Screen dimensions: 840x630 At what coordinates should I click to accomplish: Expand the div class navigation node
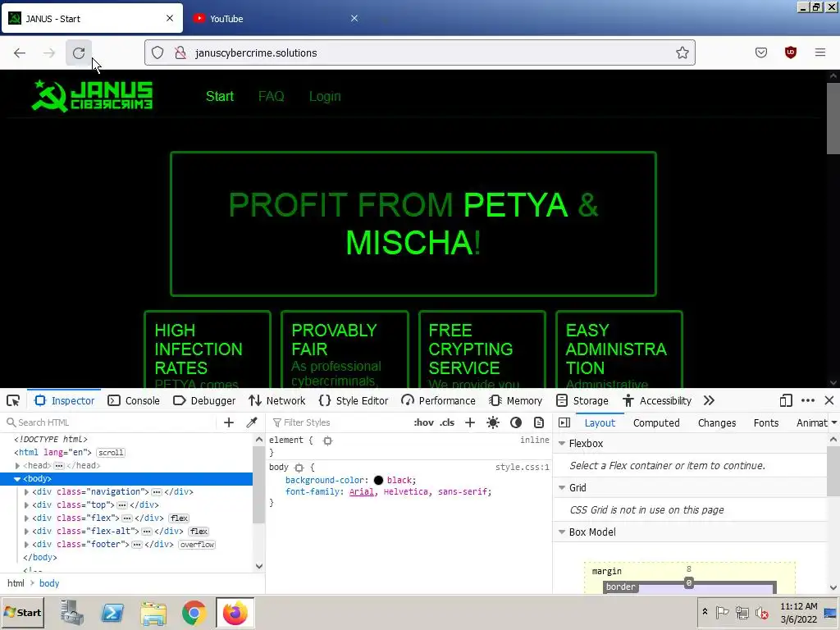click(x=26, y=492)
